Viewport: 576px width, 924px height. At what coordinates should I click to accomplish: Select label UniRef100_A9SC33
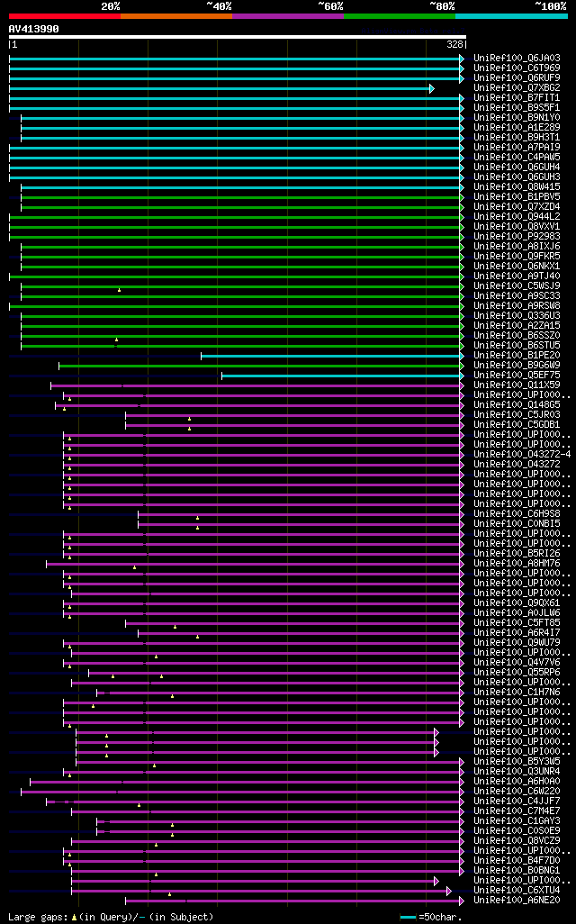click(517, 295)
